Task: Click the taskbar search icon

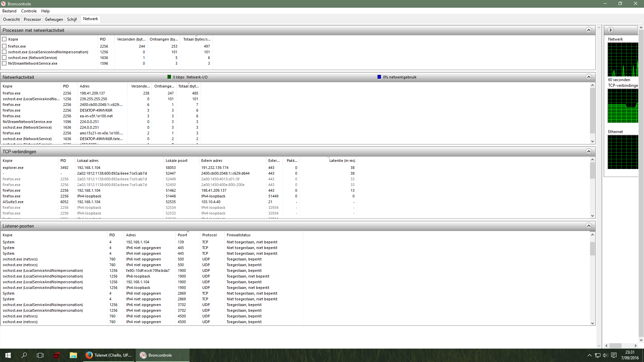Action: coord(24,355)
